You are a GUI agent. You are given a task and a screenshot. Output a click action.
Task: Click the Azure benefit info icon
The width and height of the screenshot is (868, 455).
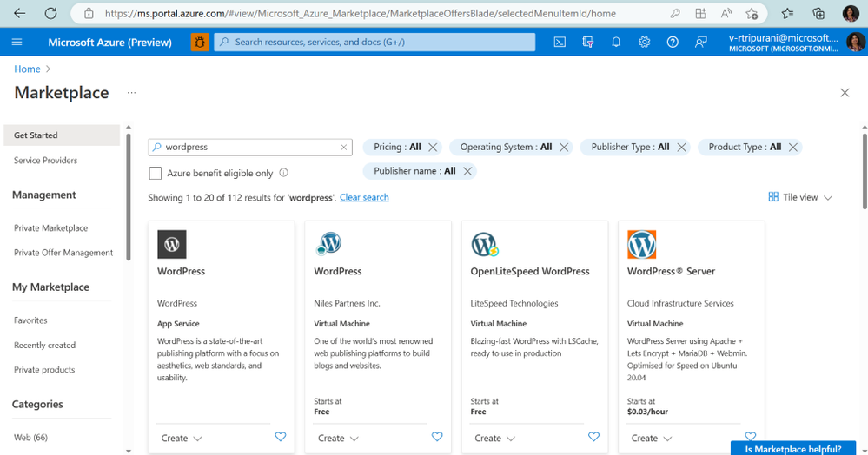coord(283,173)
